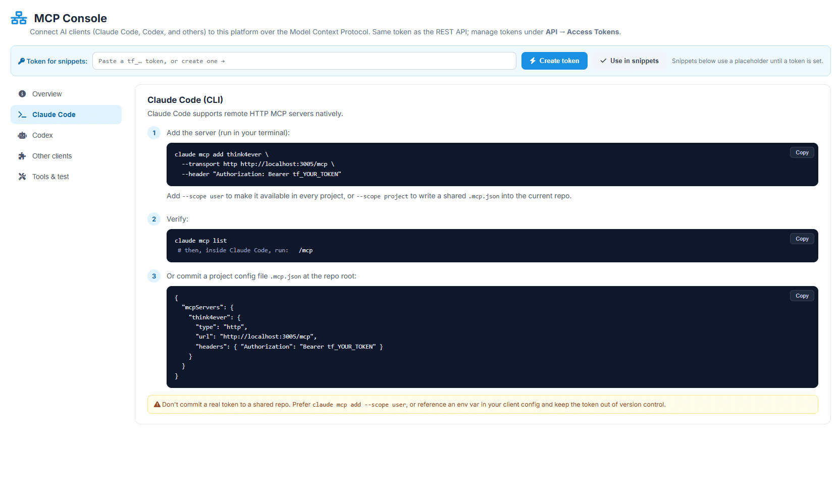Screen dimensions: 840x504
Task: Click the '"type": "http",' JSON line
Action: pos(221,327)
